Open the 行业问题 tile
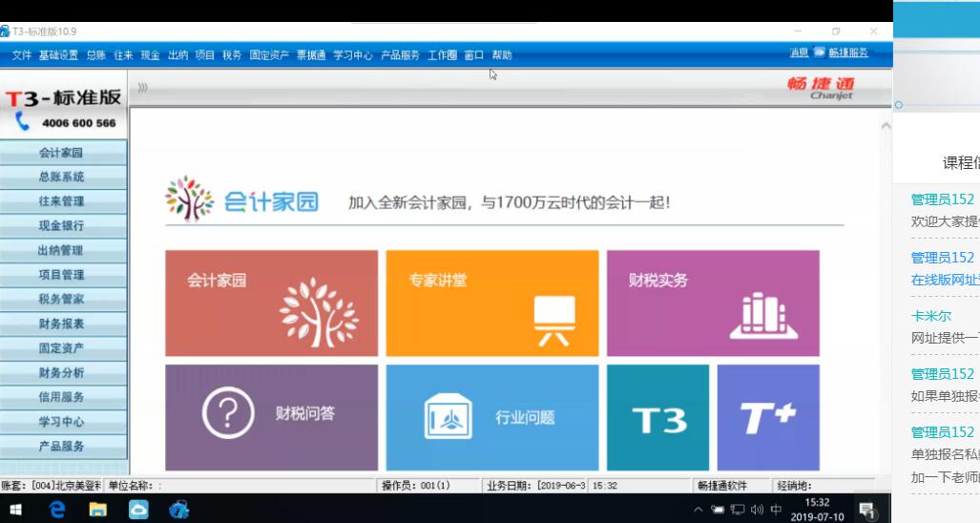Screen dimensions: 980x523 point(491,417)
